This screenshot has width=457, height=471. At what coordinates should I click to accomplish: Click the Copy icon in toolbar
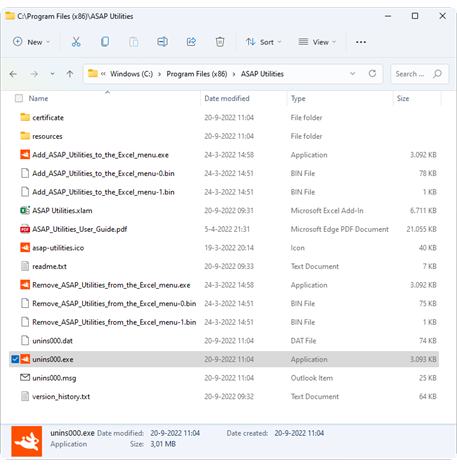click(105, 42)
